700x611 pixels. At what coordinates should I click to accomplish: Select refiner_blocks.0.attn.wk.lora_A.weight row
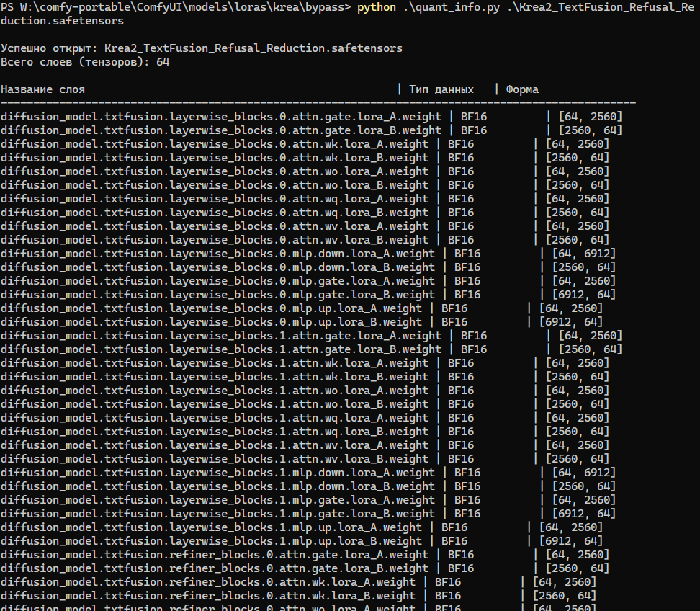coord(299,582)
